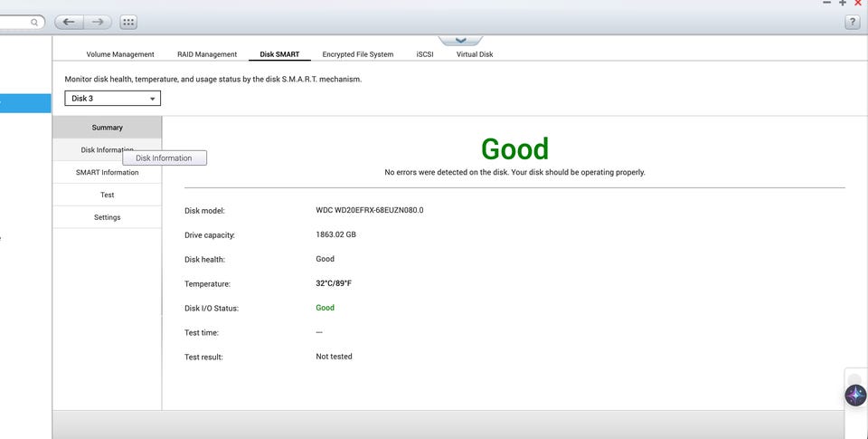
Task: Open SMART Information section
Action: [x=108, y=172]
